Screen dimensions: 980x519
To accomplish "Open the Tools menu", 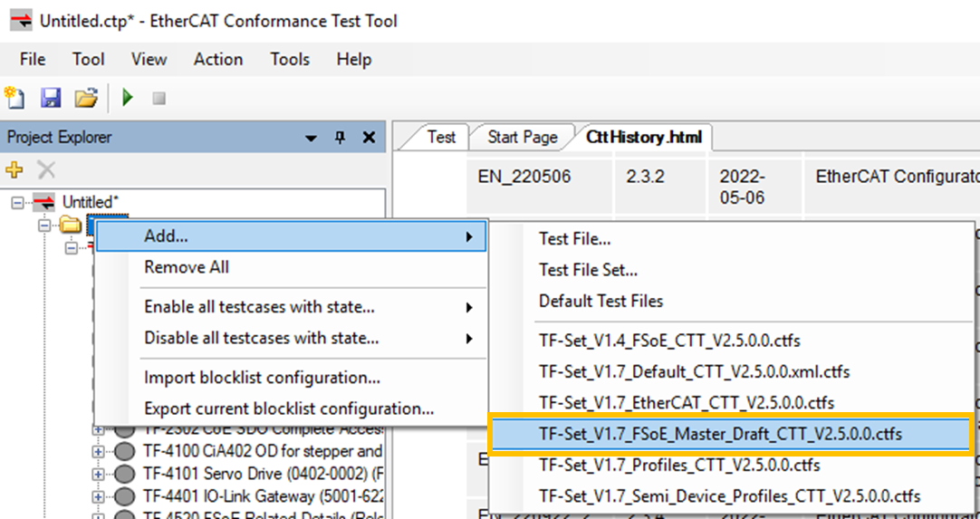I will (290, 60).
